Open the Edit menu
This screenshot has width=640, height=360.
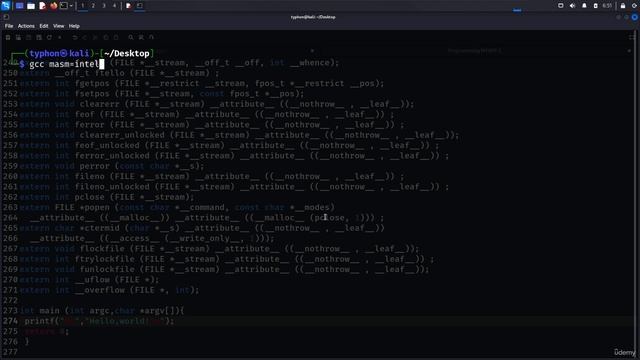click(x=44, y=26)
